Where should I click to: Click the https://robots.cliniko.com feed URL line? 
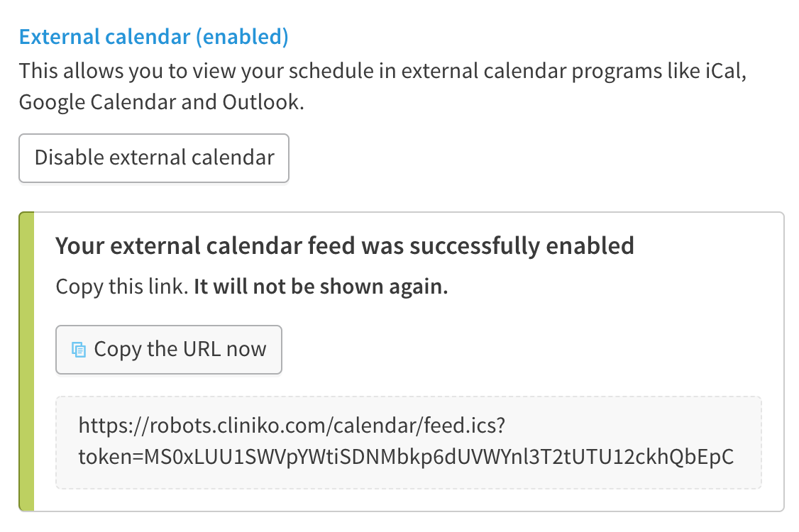click(x=292, y=425)
